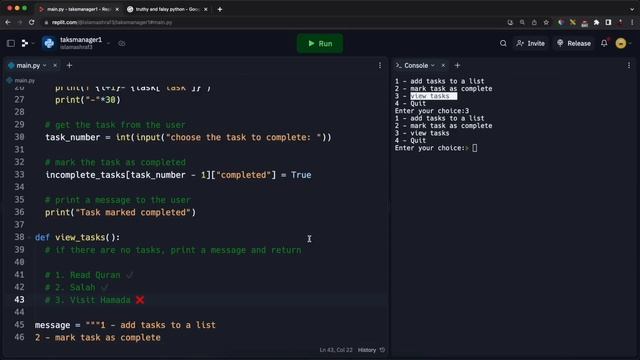Open the editor pane three-dot menu
This screenshot has width=640, height=360.
coord(380,65)
